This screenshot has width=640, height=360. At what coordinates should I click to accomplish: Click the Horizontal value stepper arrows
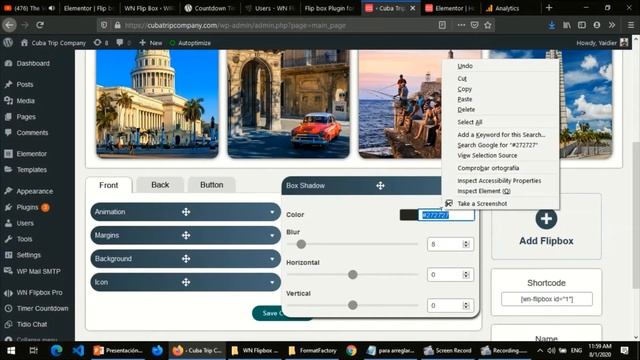click(466, 275)
